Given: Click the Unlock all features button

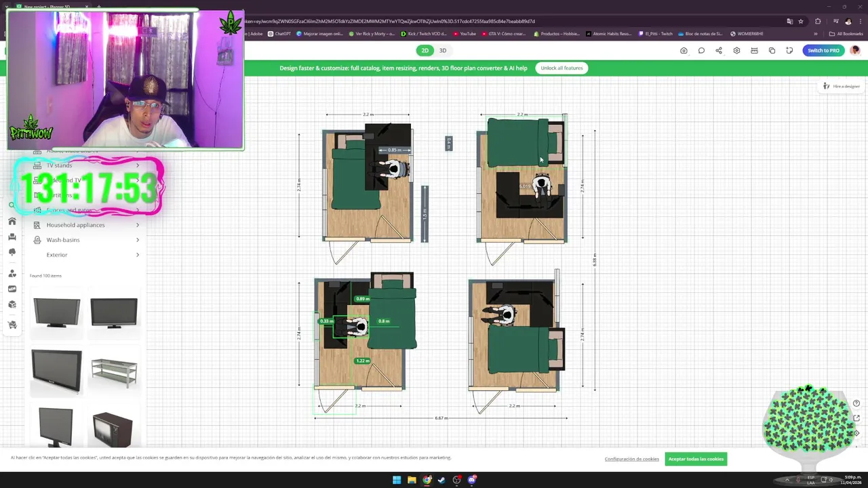Looking at the screenshot, I should [561, 68].
